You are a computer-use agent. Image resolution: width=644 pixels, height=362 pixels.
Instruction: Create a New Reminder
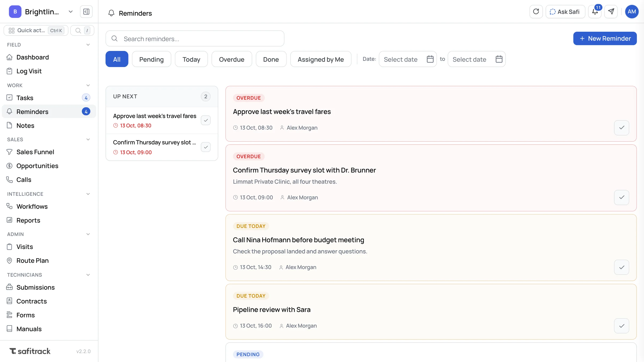click(605, 38)
